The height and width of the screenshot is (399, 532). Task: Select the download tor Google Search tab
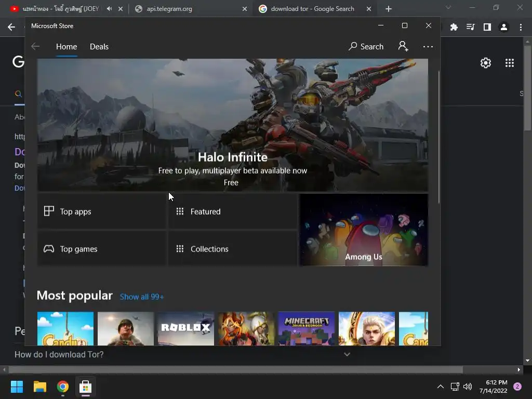[312, 9]
